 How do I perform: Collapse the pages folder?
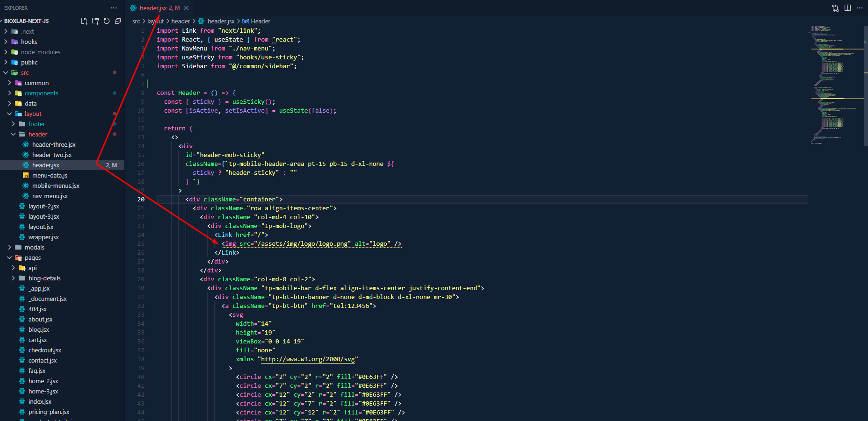point(9,258)
